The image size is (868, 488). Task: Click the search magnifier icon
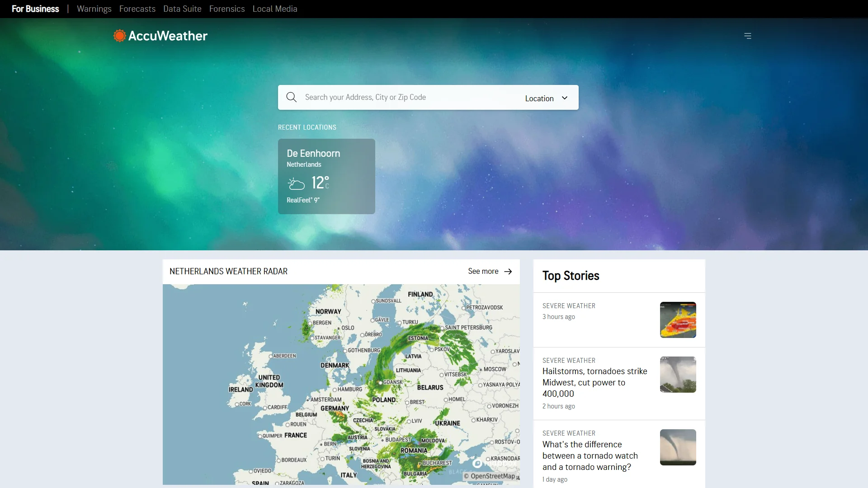[292, 97]
